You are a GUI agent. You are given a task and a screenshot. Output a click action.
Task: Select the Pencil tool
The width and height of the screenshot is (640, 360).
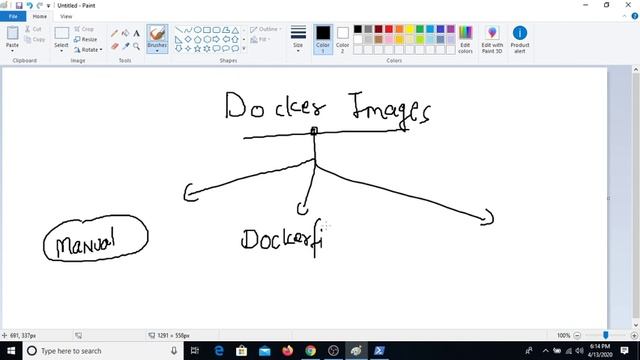(115, 33)
